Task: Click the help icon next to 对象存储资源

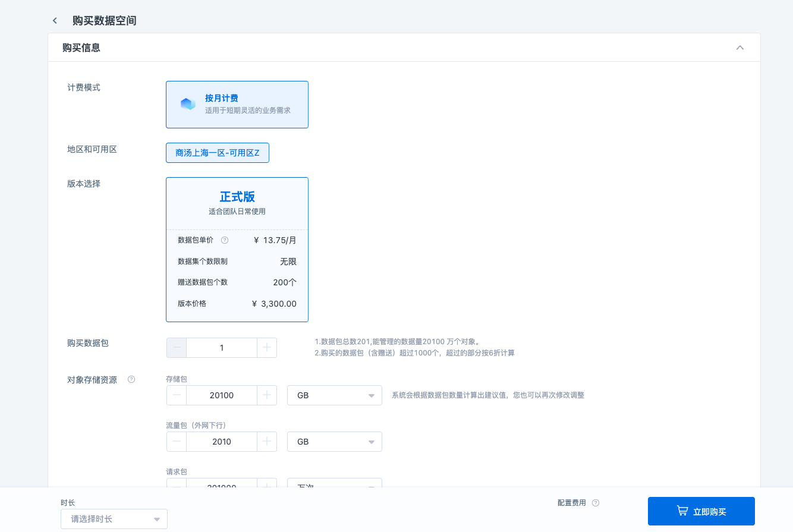Action: (131, 379)
